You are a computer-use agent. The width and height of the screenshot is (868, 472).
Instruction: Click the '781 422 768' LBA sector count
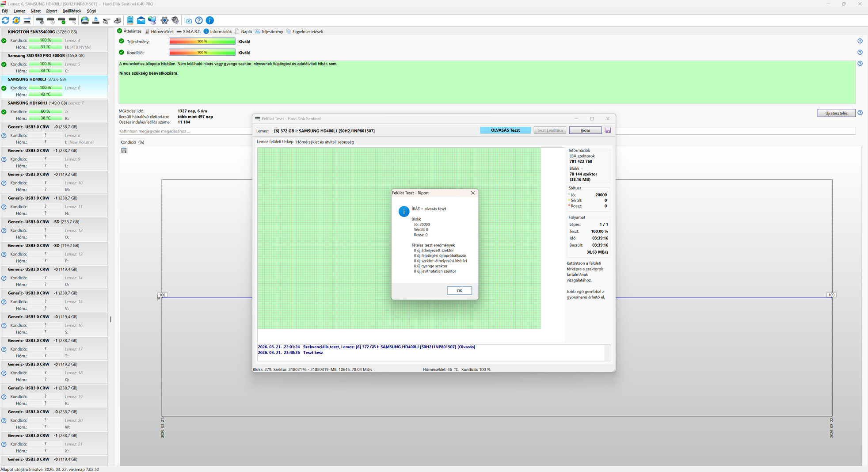pos(581,162)
